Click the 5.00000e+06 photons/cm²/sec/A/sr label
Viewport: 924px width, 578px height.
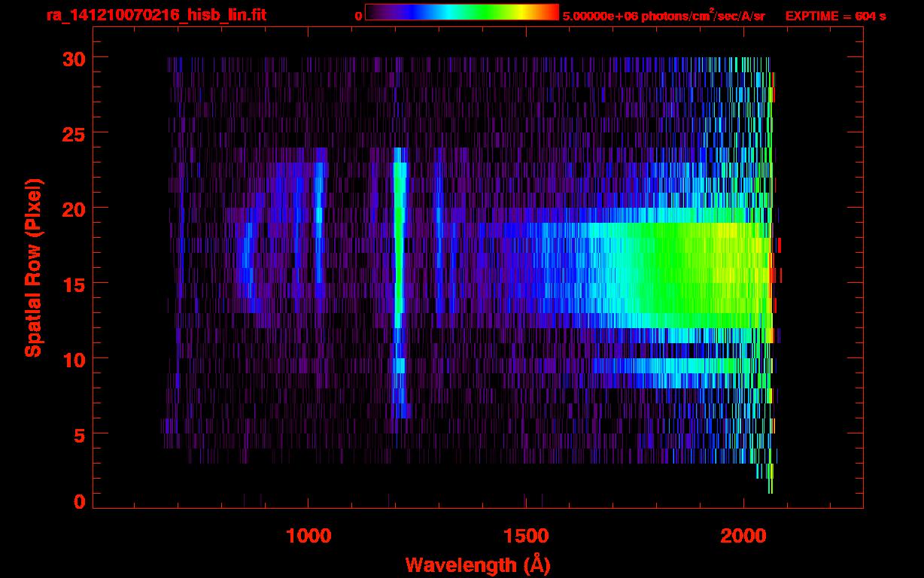coord(664,15)
